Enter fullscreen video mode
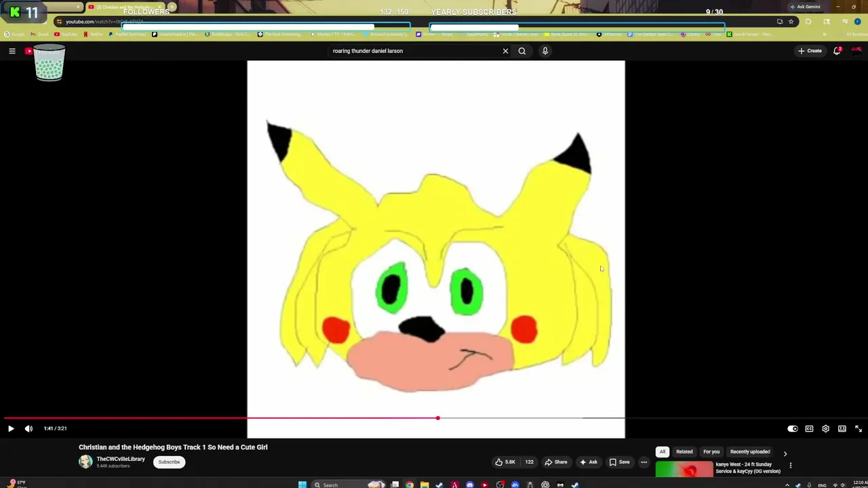This screenshot has height=488, width=868. pyautogui.click(x=859, y=428)
